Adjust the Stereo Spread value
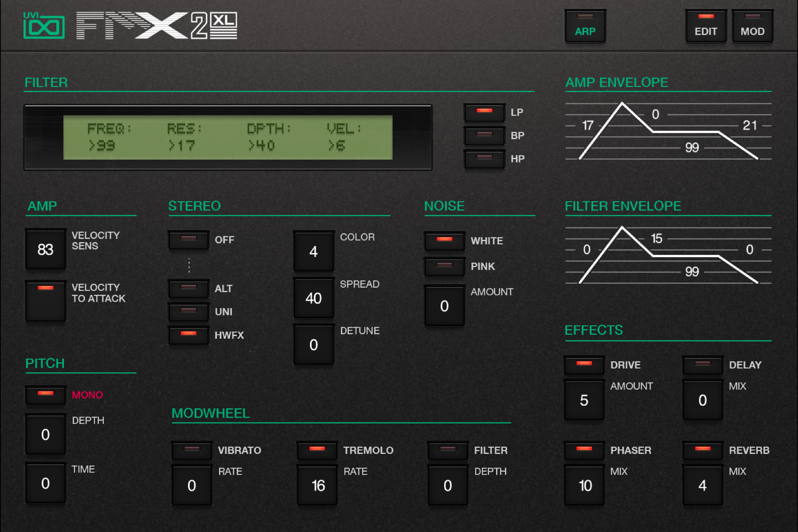 (x=313, y=298)
